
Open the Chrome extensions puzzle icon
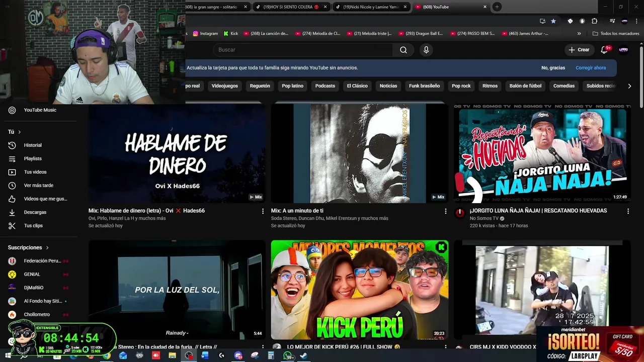tap(594, 21)
